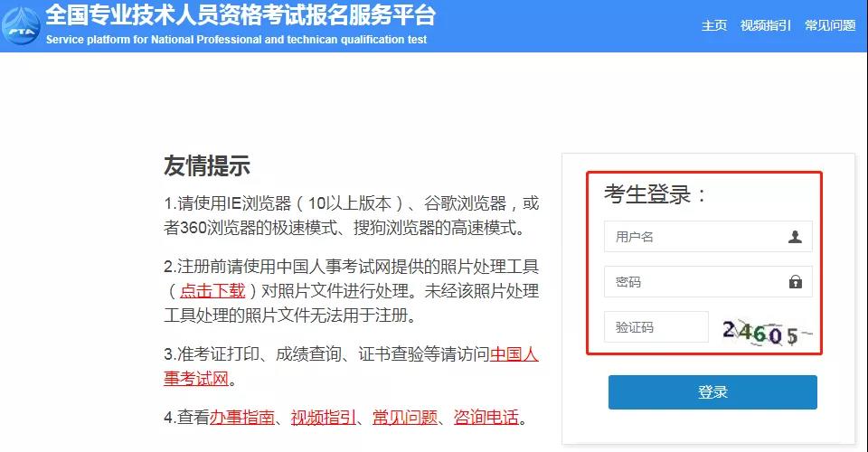Open the 主页 home menu item

point(714,25)
